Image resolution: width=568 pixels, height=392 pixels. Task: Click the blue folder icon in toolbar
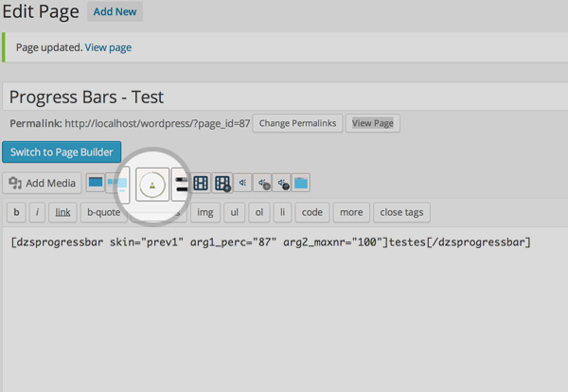(x=301, y=184)
